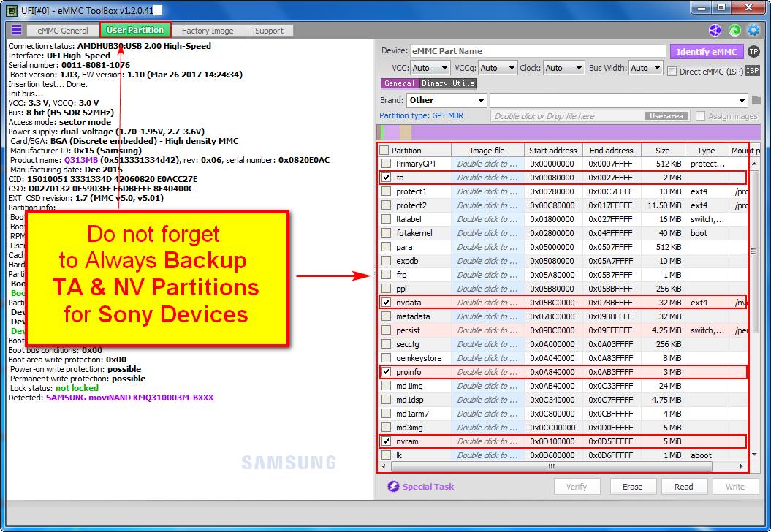Image resolution: width=771 pixels, height=532 pixels.
Task: Click the purple globe language icon
Action: pos(715,31)
